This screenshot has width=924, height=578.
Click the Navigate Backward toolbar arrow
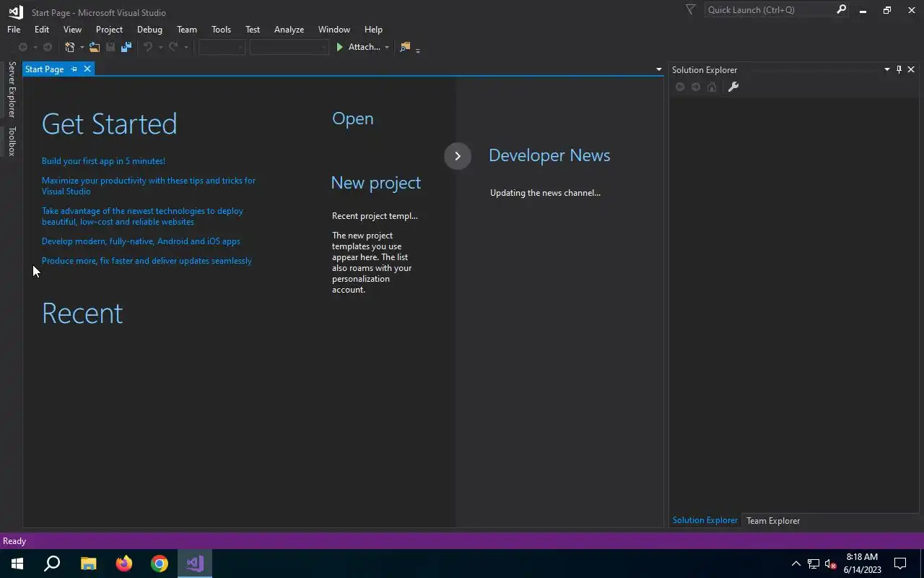tap(23, 47)
